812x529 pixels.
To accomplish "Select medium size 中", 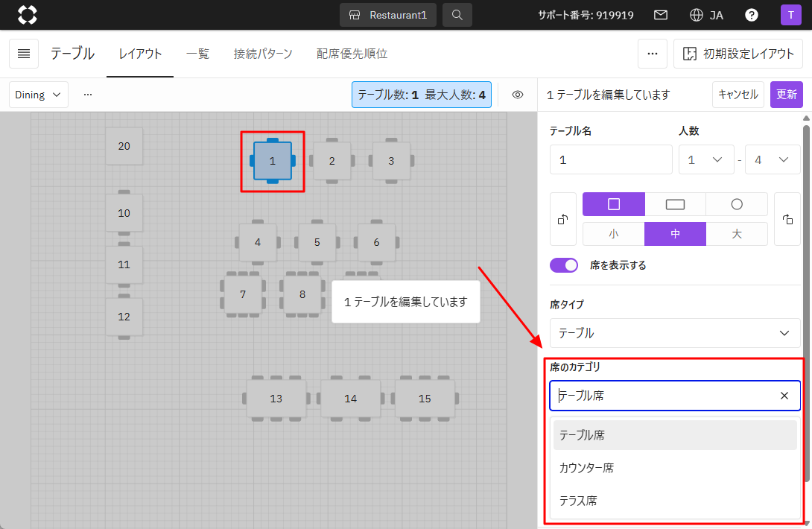I will point(675,234).
